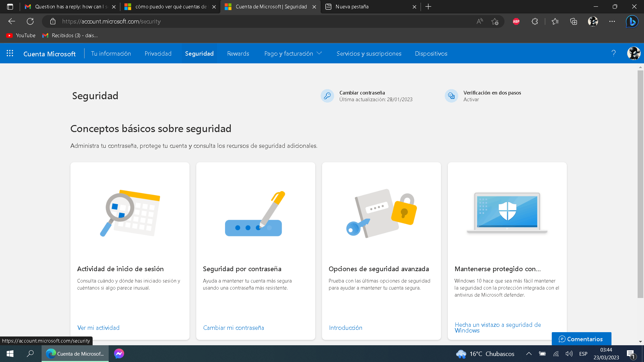This screenshot has width=644, height=362.
Task: Open the YouTube bookmark
Action: tap(21, 36)
